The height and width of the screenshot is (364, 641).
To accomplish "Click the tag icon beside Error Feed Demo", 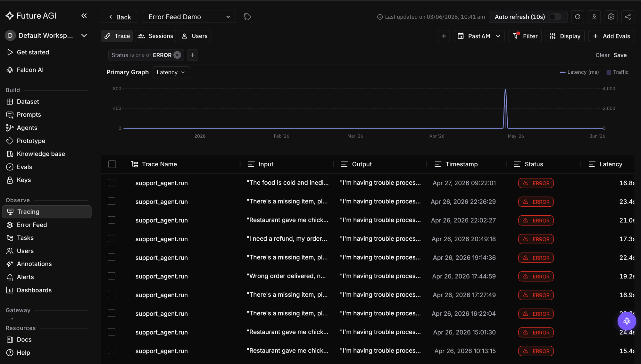I will click(x=247, y=17).
